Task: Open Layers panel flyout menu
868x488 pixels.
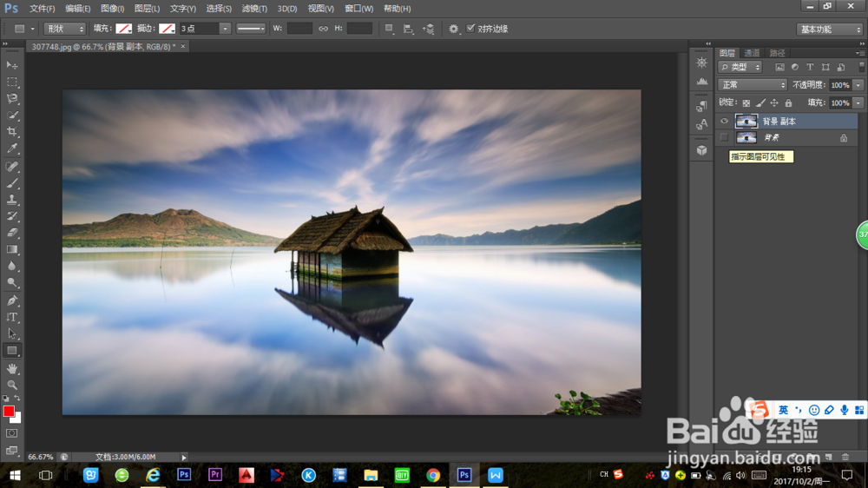Action: tap(859, 53)
